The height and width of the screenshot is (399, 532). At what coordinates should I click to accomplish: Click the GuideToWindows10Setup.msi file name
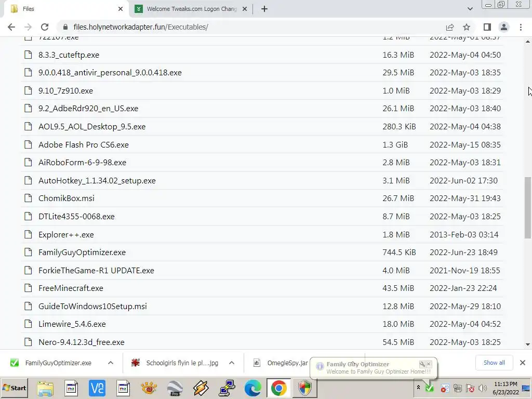point(92,307)
